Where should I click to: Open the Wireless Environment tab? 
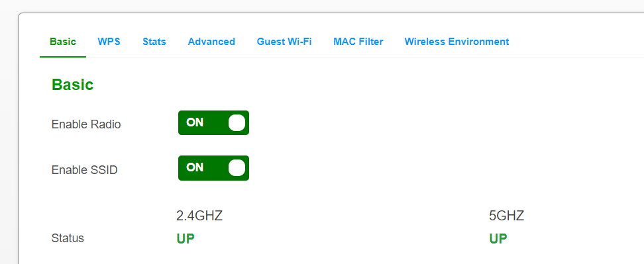coord(456,42)
